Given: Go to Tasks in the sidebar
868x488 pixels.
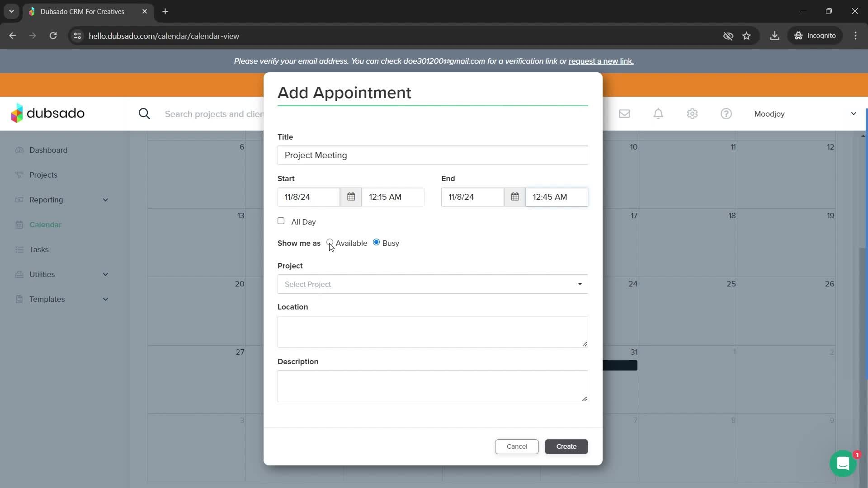Looking at the screenshot, I should (x=39, y=249).
